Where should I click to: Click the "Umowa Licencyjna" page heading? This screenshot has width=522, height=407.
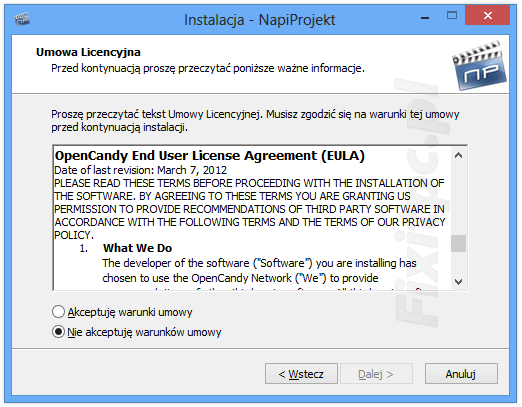tap(88, 52)
